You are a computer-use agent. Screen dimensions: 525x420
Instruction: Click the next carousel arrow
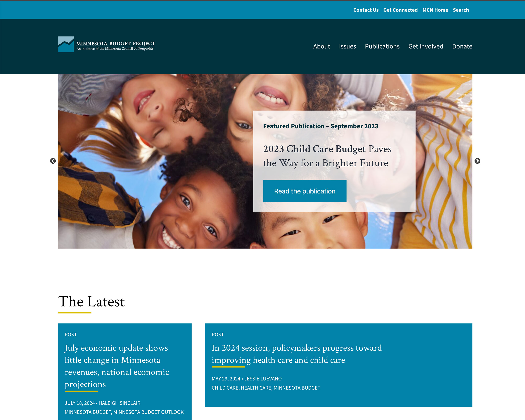tap(477, 161)
